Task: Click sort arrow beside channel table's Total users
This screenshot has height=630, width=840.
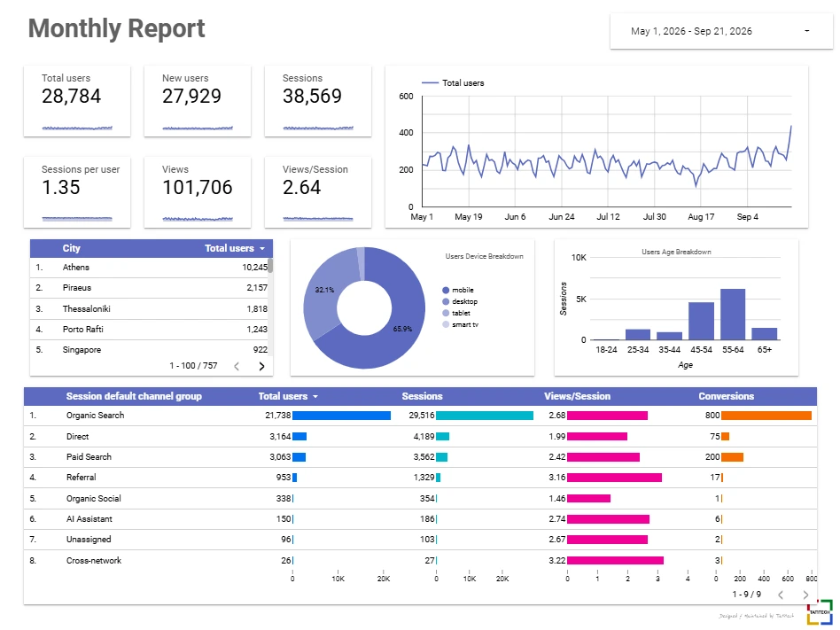Action: [315, 396]
